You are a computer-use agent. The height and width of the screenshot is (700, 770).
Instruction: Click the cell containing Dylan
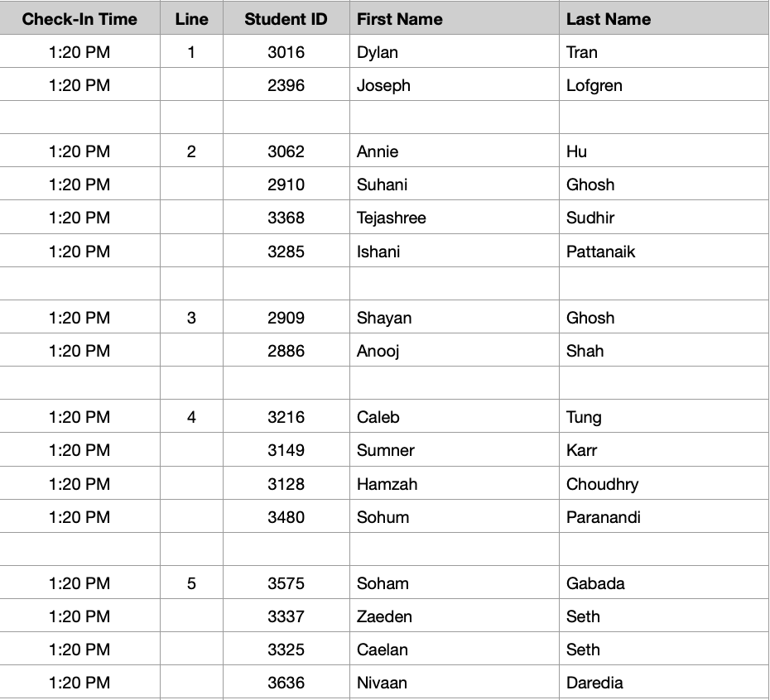click(x=455, y=51)
